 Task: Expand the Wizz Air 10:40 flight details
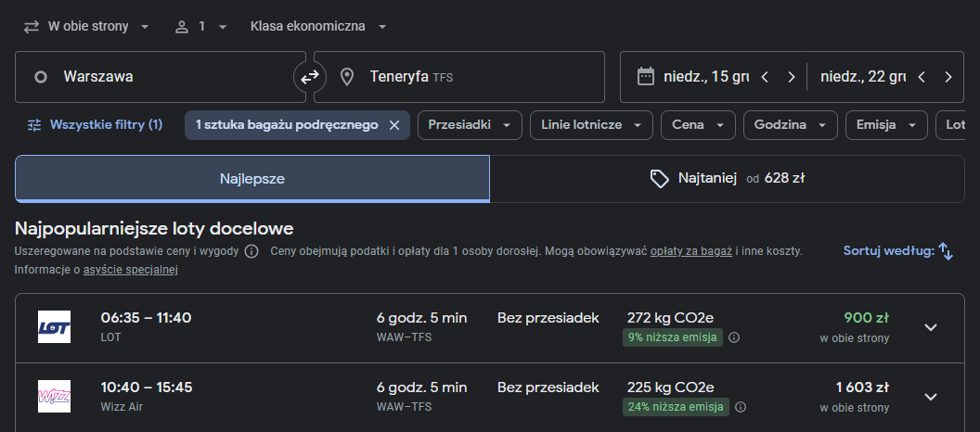[931, 397]
